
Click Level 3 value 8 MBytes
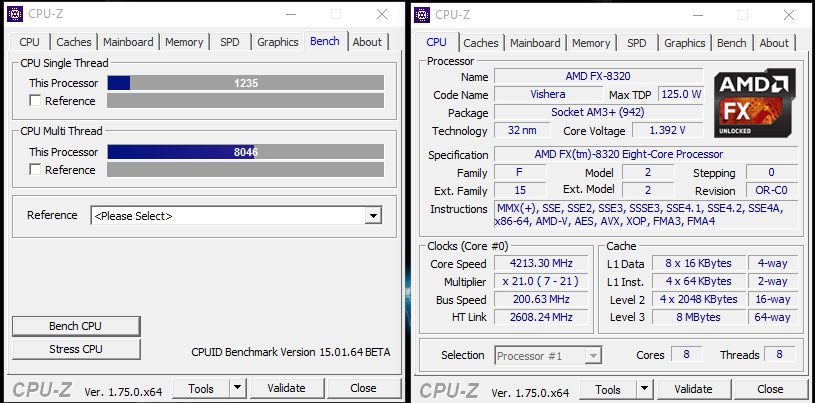(x=699, y=317)
